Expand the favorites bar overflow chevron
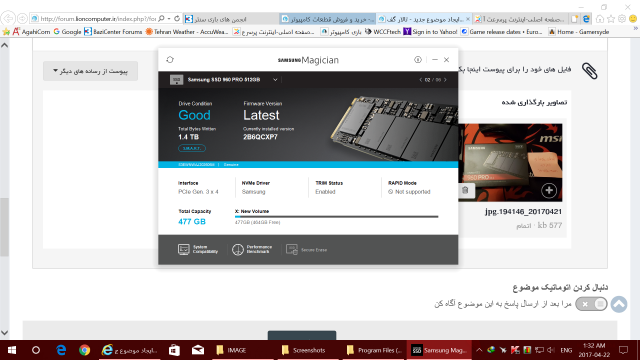 [636, 29]
